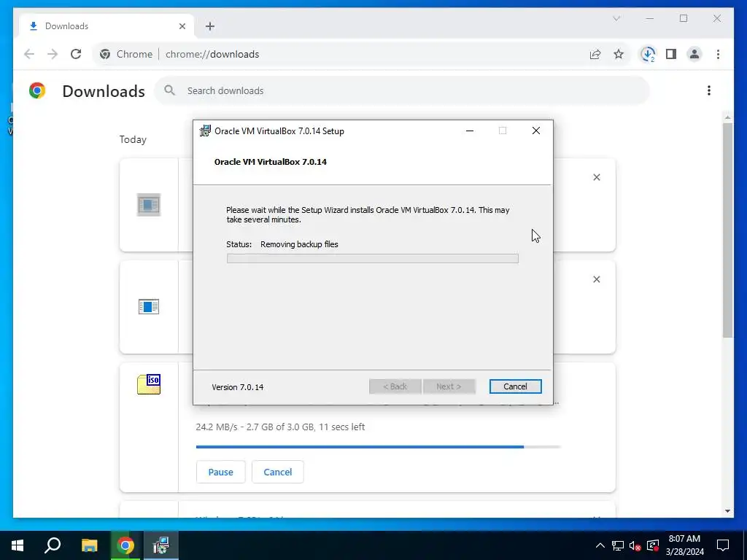
Task: Cancel the ISO download in Chrome
Action: coord(278,472)
